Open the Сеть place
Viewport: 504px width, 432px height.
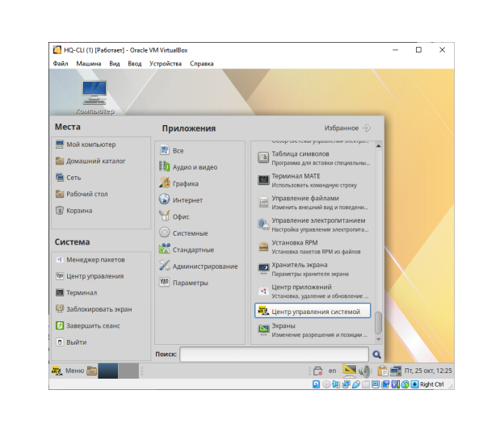click(68, 178)
